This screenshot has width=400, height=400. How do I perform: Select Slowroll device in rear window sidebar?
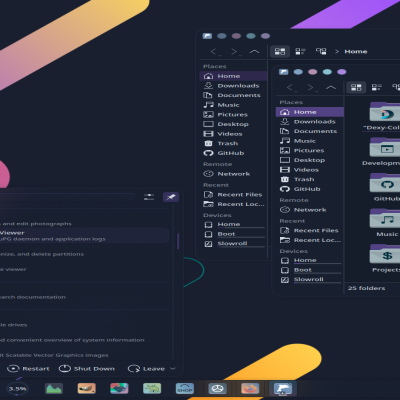click(x=233, y=244)
